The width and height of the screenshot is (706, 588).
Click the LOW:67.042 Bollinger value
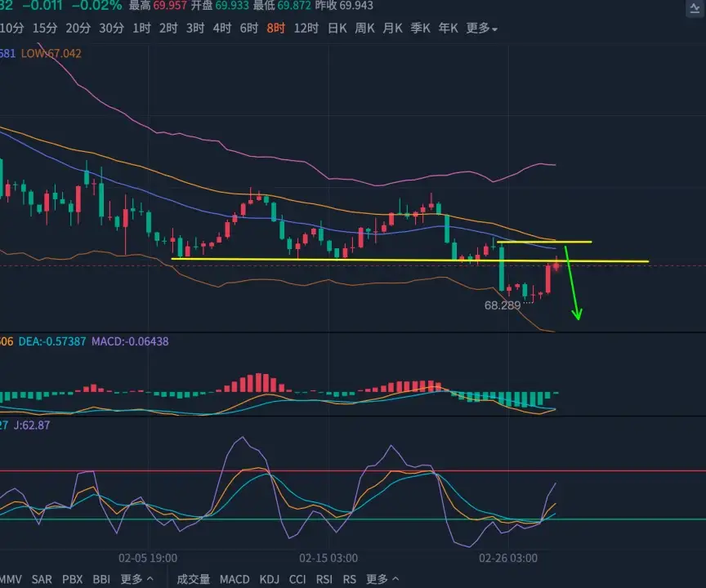point(51,54)
